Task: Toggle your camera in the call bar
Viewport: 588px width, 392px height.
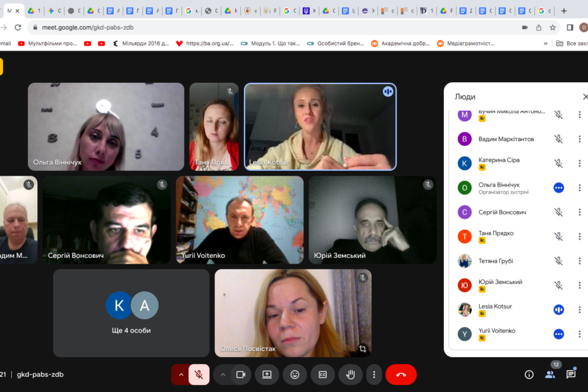Action: coord(240,374)
